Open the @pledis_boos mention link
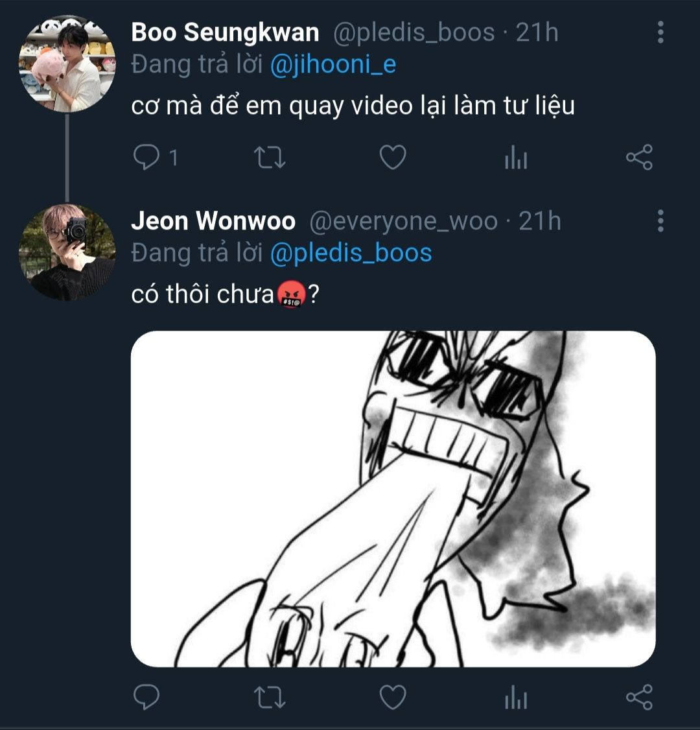The image size is (700, 730). (351, 253)
